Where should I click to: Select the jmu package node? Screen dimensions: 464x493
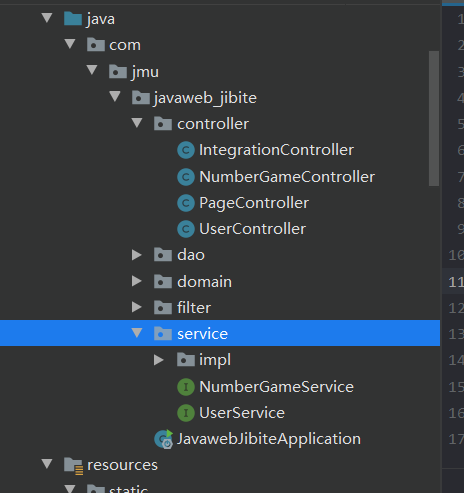pos(145,72)
